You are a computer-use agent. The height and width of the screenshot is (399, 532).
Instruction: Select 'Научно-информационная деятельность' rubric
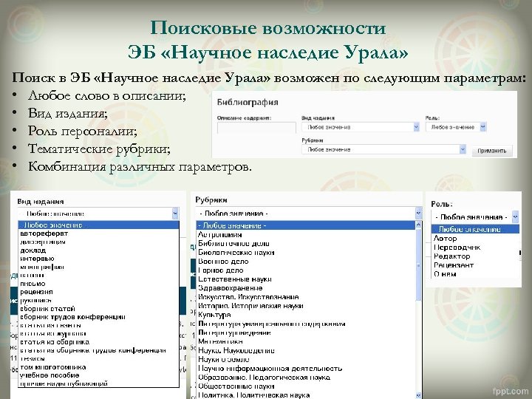point(306,369)
